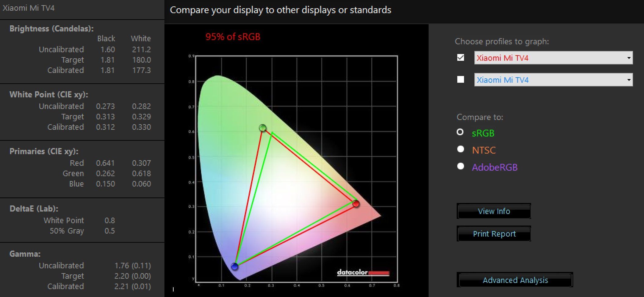
Task: Click the uncalibrated white brightness value 211.2
Action: (141, 49)
